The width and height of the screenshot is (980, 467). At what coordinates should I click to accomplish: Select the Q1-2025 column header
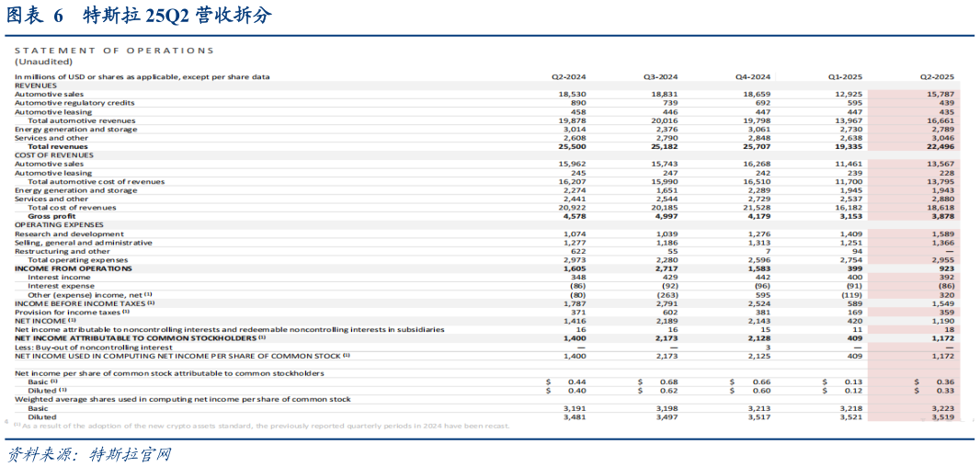845,76
